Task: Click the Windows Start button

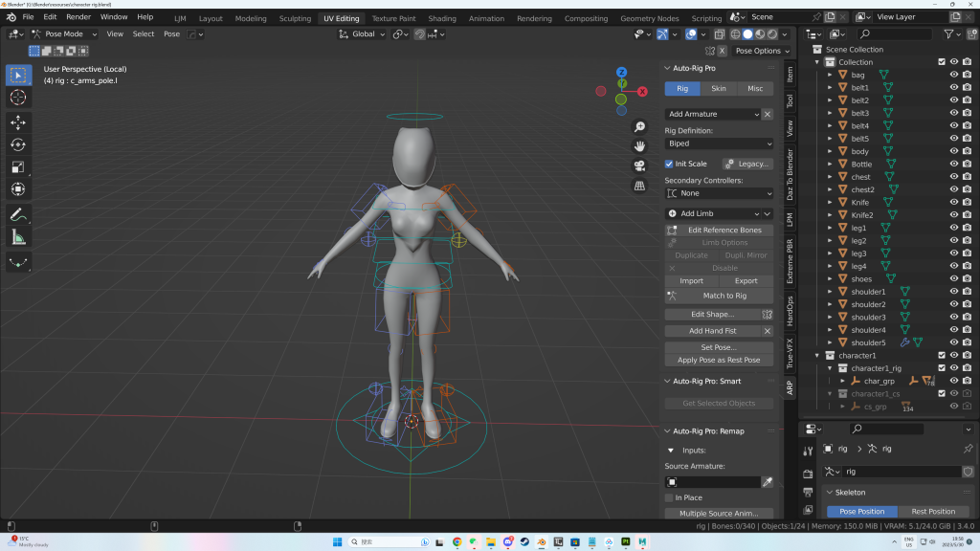Action: [x=338, y=542]
